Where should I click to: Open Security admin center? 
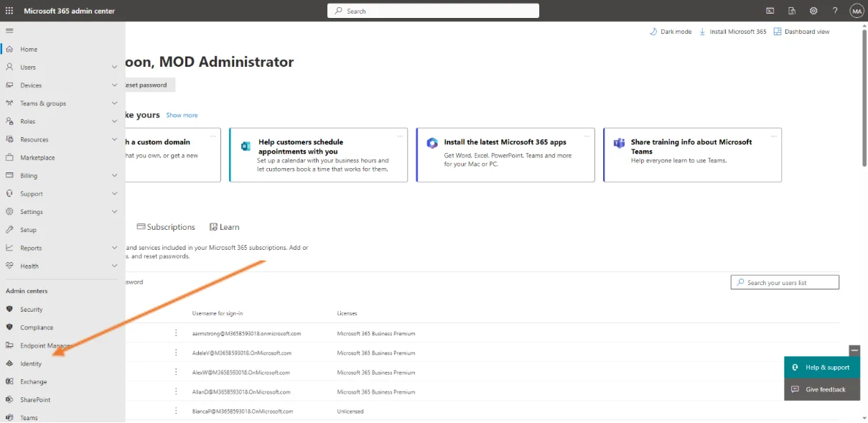coord(31,310)
